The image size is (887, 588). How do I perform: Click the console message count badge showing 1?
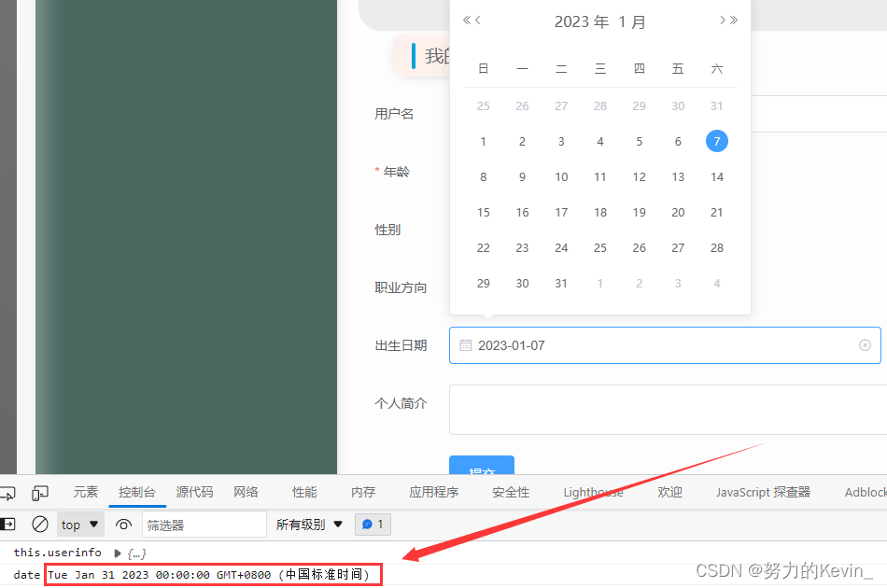pyautogui.click(x=373, y=524)
